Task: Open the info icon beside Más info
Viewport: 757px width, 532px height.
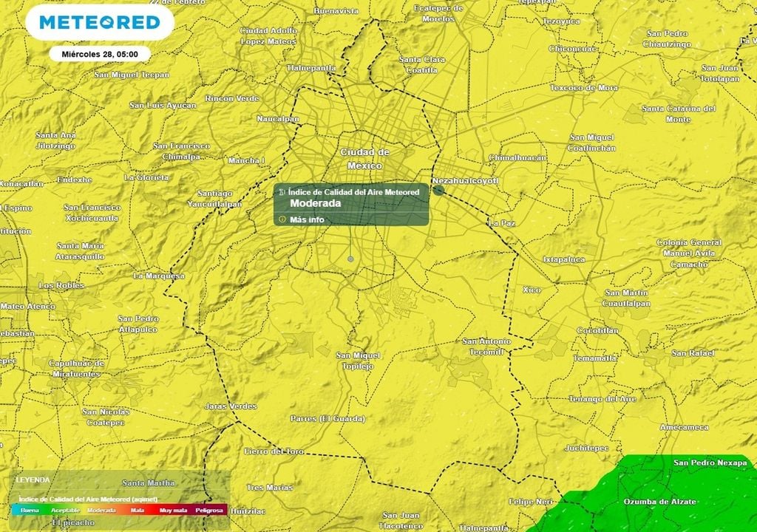Action: 282,219
